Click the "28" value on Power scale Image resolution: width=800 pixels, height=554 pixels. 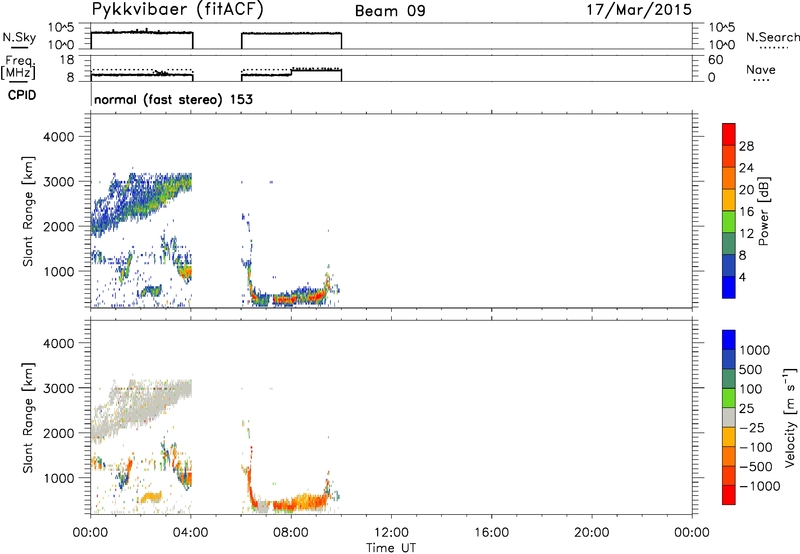(x=746, y=146)
